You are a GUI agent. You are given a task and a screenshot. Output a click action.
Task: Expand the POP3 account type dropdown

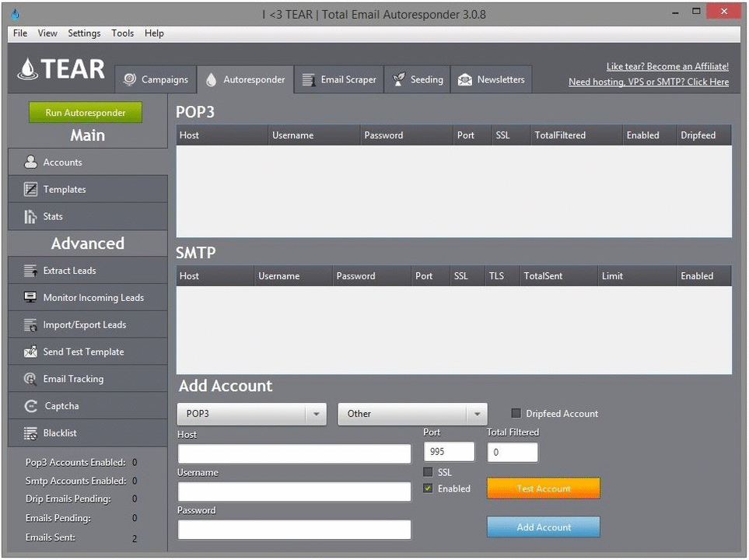tap(252, 414)
